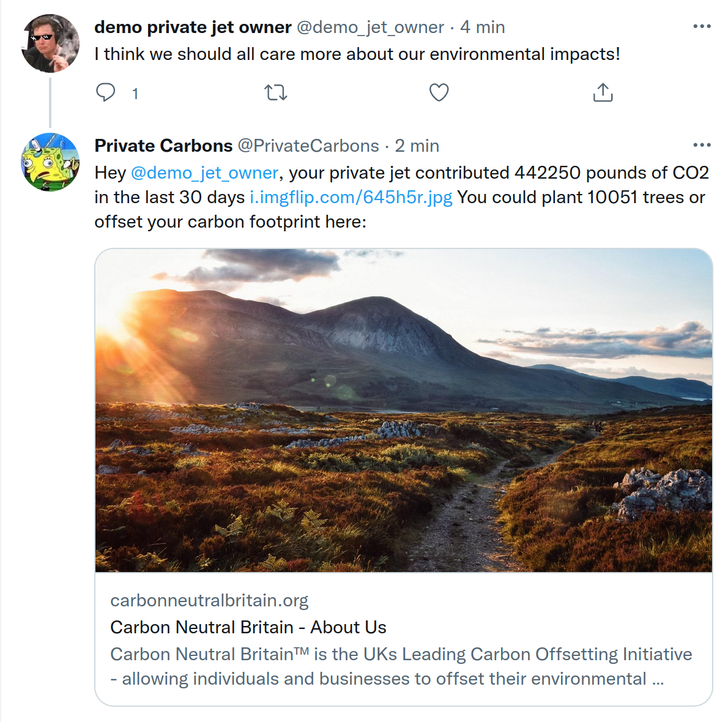Open the @demo_jet_owner mention in the reply
The image size is (728, 722).
click(x=205, y=173)
